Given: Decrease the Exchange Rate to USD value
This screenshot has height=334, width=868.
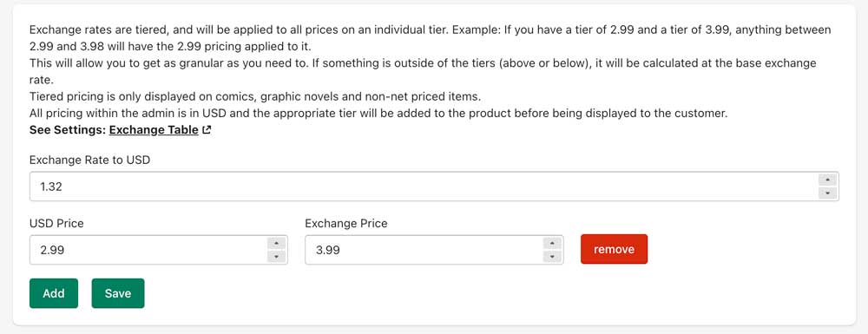Looking at the screenshot, I should pyautogui.click(x=827, y=193).
